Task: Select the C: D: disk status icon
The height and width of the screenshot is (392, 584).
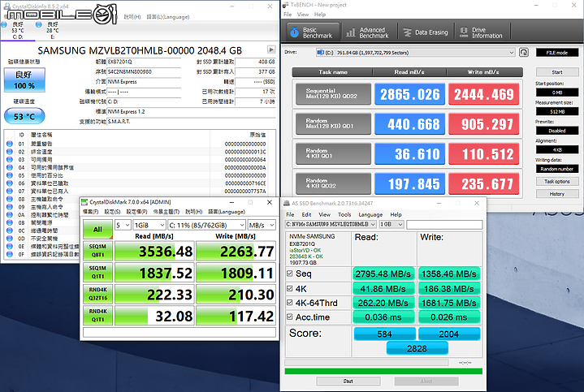Action: [4, 24]
